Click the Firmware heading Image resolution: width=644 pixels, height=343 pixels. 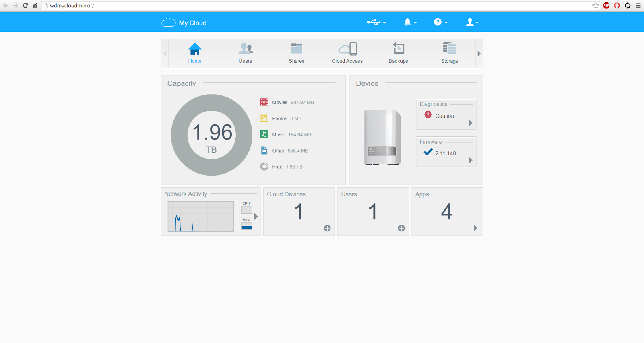click(x=431, y=142)
